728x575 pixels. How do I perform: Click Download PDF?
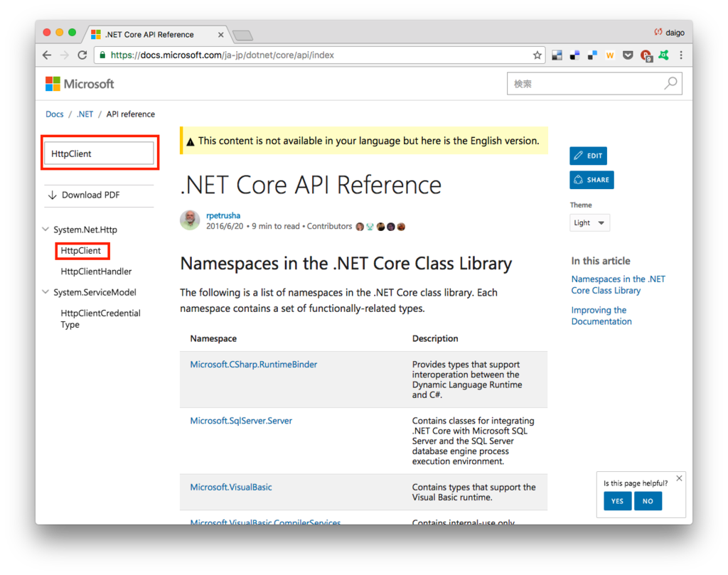tap(84, 195)
